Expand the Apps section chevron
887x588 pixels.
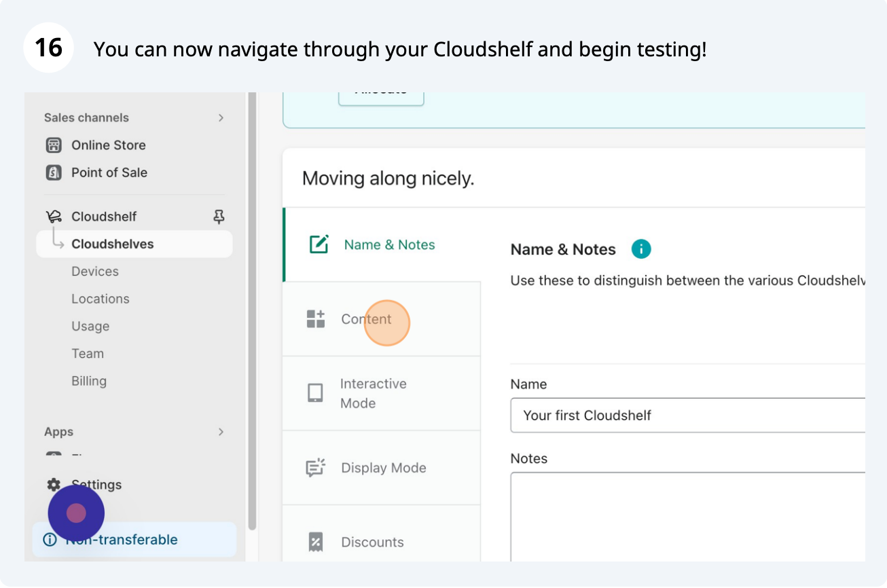point(221,432)
